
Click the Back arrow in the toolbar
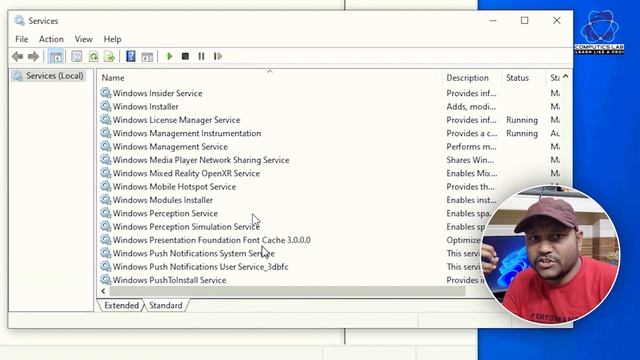[18, 56]
